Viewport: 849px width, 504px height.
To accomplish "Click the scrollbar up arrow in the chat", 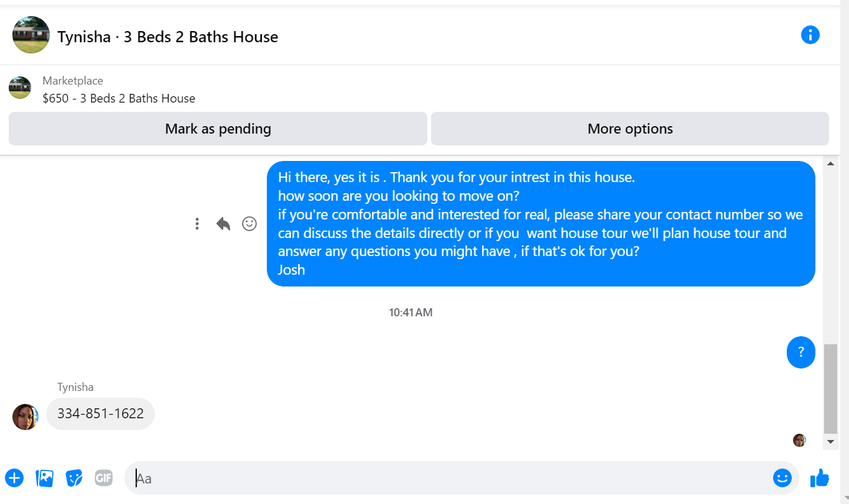I will pyautogui.click(x=830, y=163).
